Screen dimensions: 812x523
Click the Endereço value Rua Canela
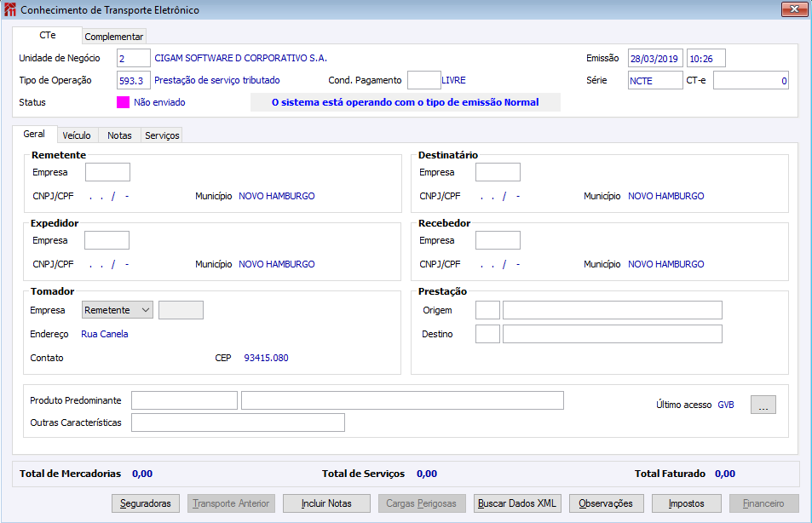tap(105, 334)
